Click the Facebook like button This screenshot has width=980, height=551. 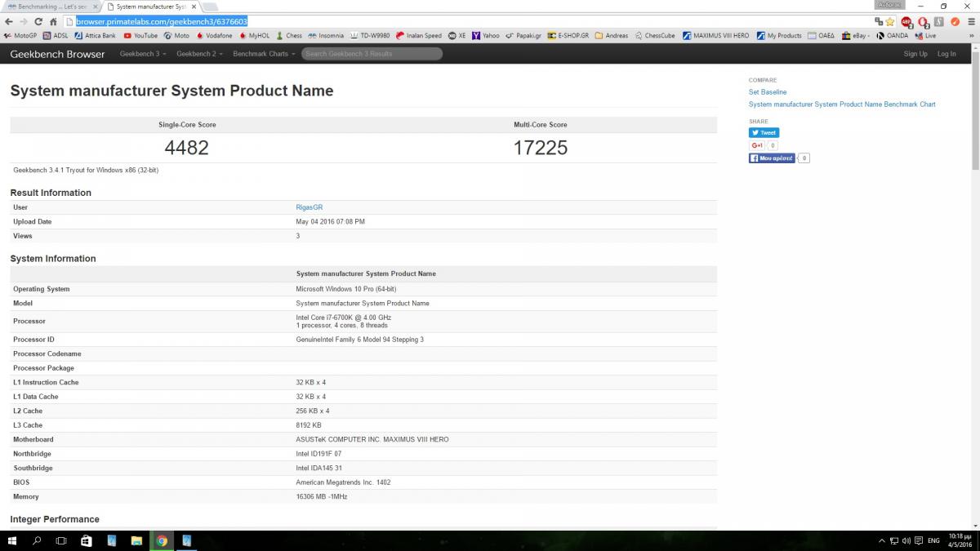tap(772, 158)
